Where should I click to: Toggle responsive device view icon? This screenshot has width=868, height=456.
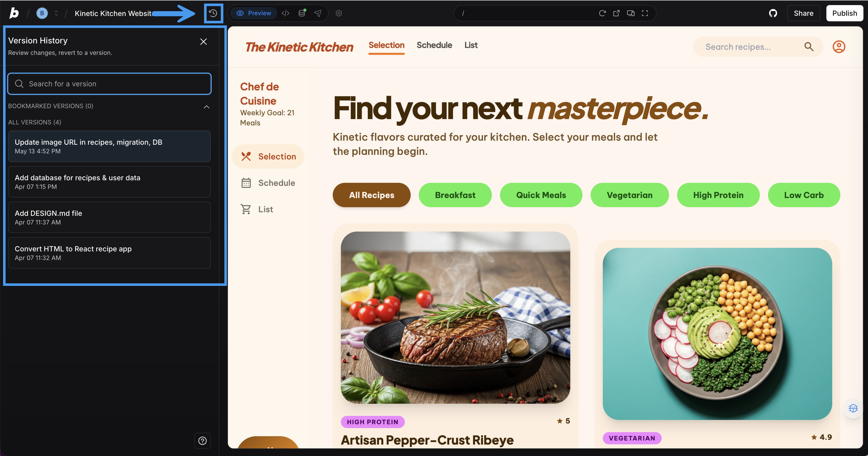coord(631,13)
